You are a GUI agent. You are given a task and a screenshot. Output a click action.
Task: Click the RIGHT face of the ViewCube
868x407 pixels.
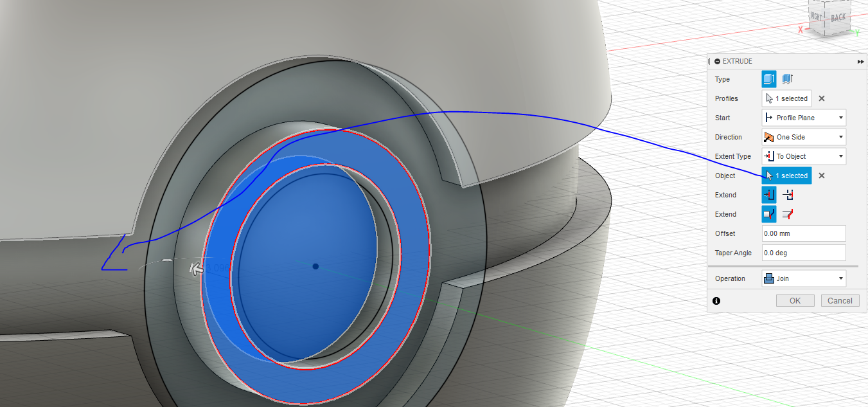coord(817,15)
